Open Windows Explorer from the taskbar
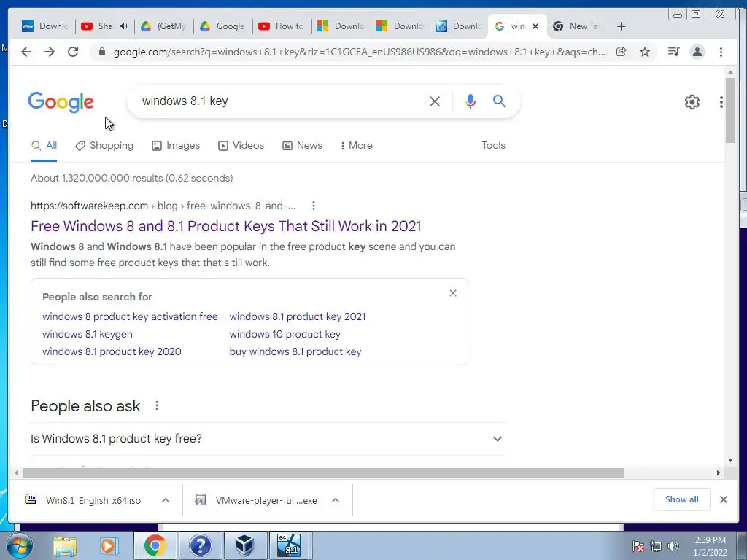747x560 pixels. click(65, 546)
